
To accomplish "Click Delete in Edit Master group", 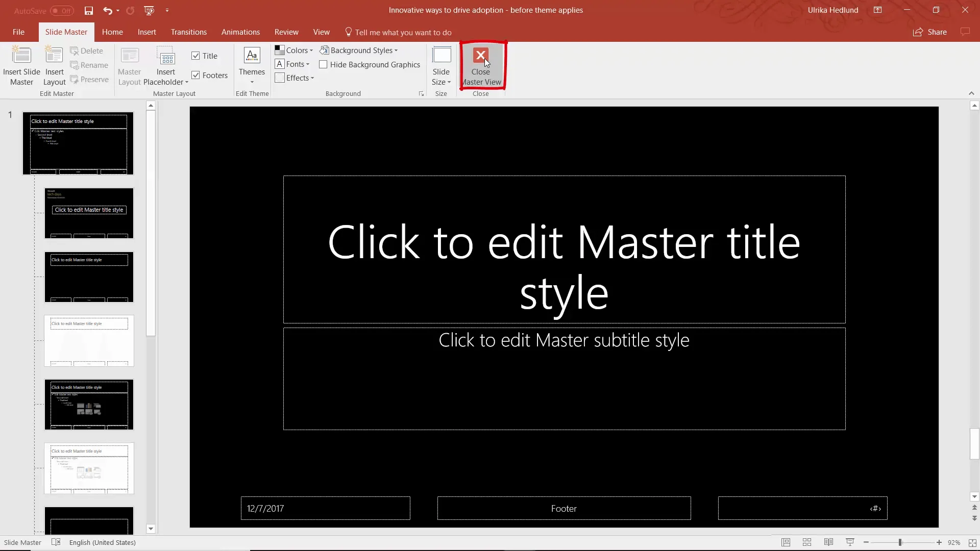I will tap(87, 51).
